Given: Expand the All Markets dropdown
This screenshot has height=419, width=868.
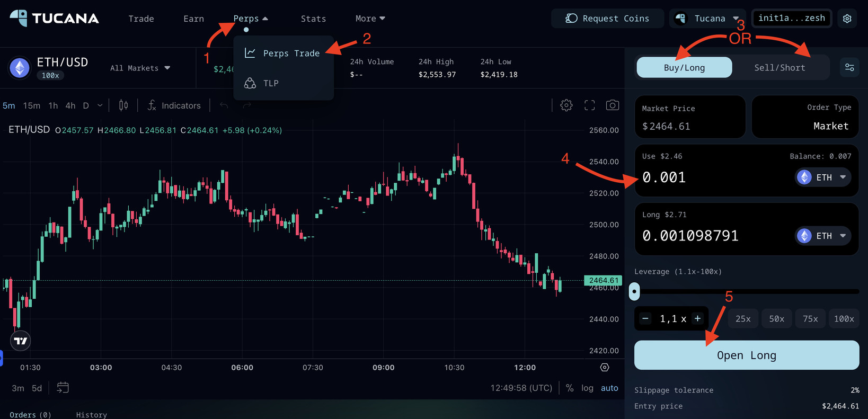Looking at the screenshot, I should point(140,68).
